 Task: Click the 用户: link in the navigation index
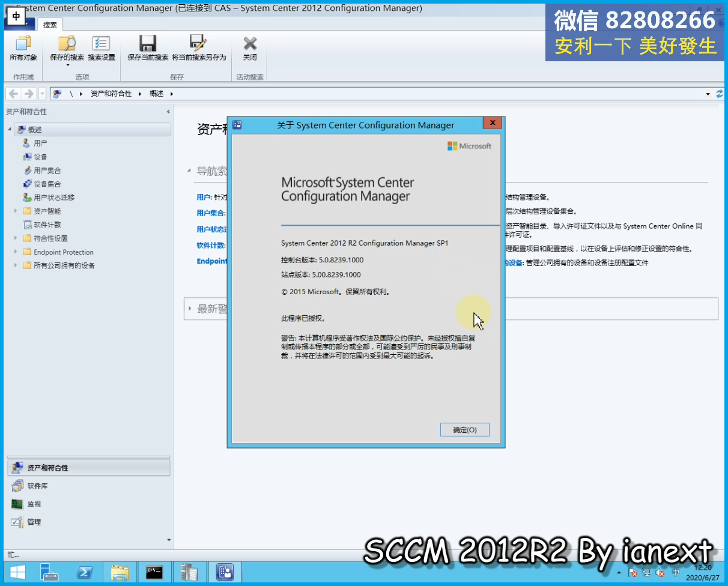(204, 197)
